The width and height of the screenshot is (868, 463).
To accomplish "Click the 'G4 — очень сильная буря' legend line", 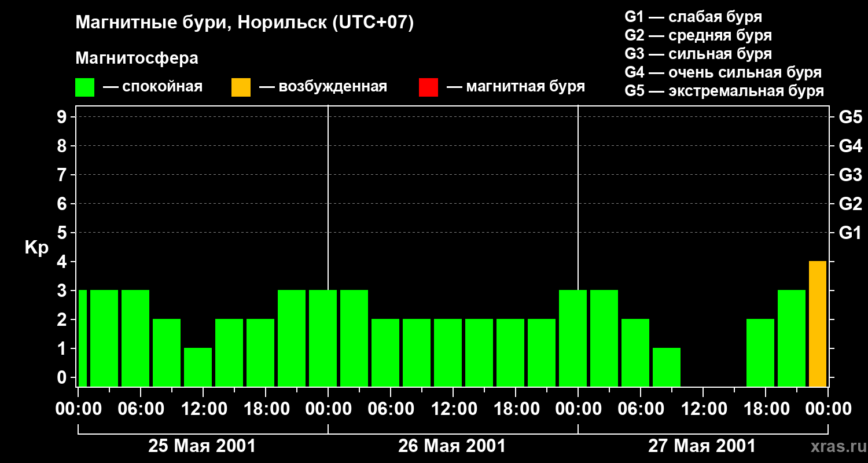I will pos(723,72).
